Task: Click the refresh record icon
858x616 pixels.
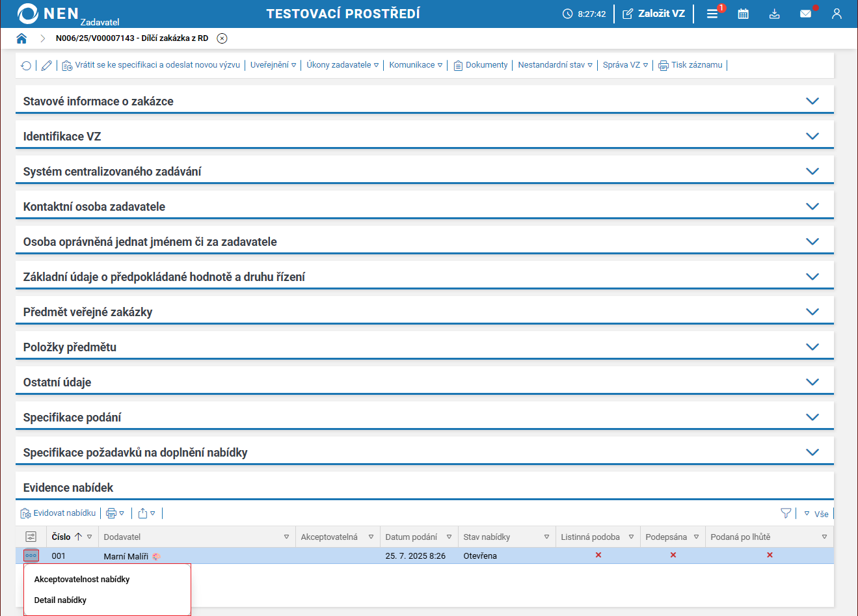Action: [26, 65]
